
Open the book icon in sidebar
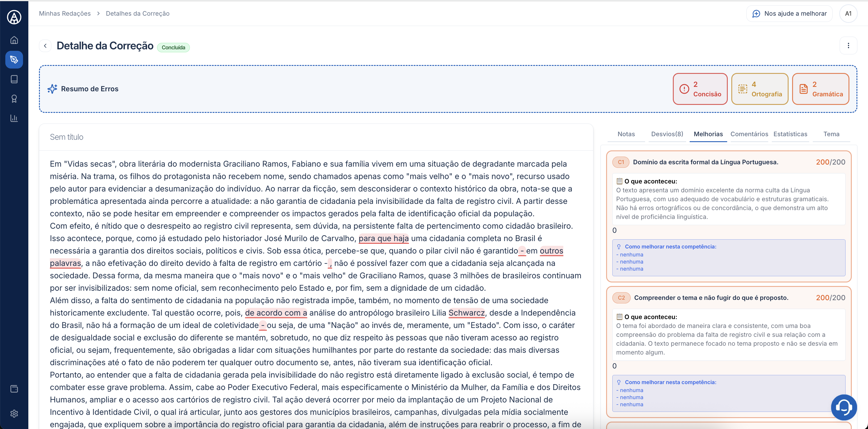point(14,79)
